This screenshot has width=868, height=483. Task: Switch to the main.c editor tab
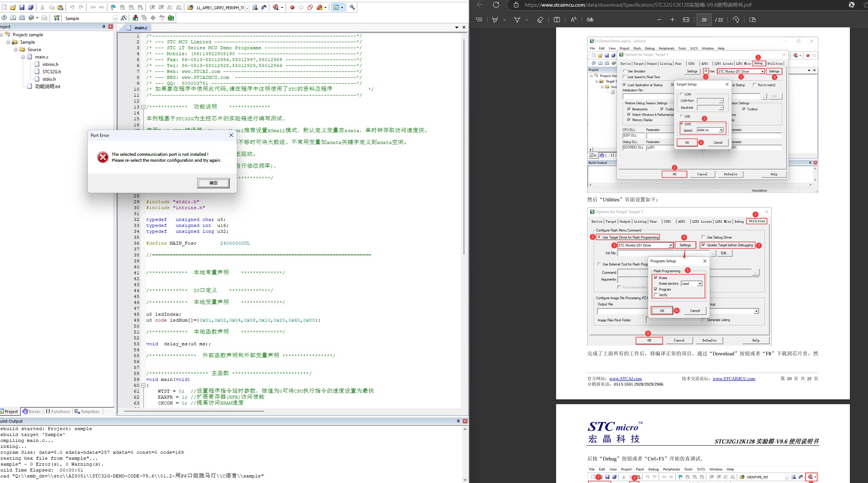(x=137, y=28)
